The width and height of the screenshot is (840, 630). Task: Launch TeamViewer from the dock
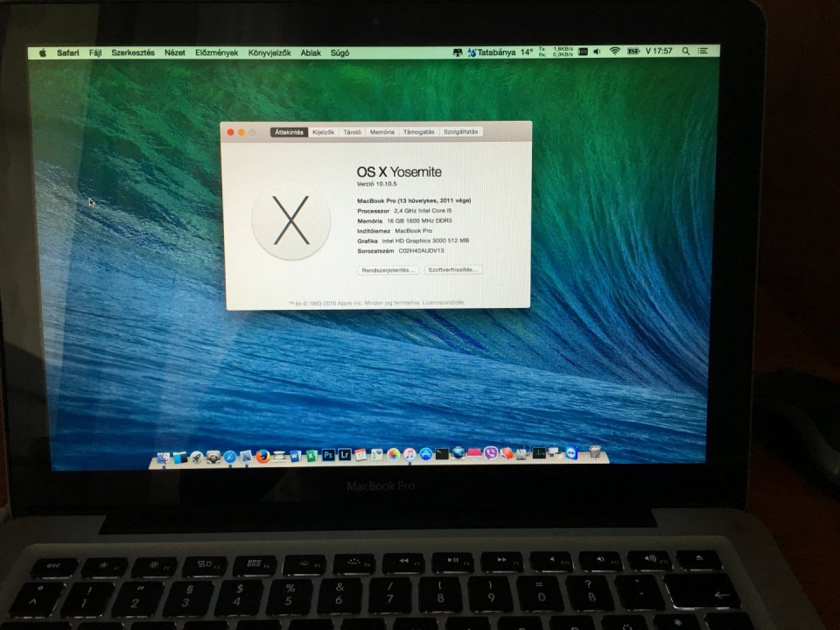pyautogui.click(x=572, y=453)
